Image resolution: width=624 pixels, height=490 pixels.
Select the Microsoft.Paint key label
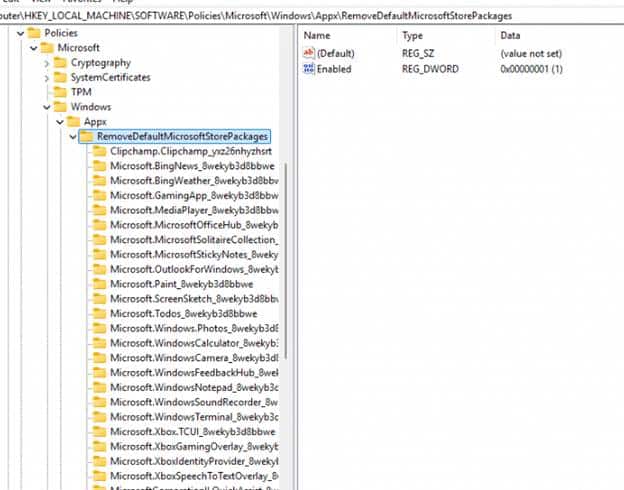(x=181, y=284)
